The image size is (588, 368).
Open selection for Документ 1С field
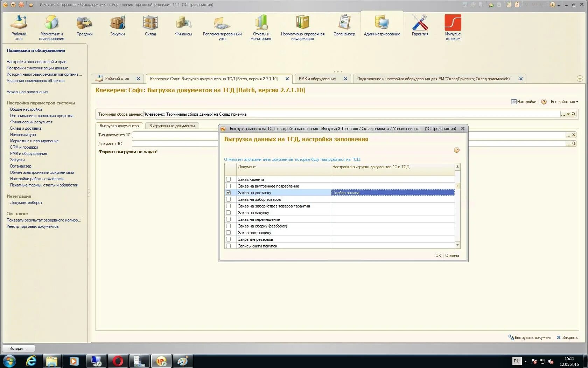568,144
